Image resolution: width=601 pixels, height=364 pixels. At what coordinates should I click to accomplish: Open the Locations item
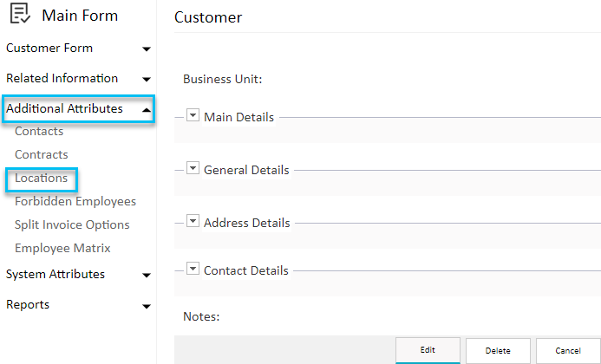tap(41, 179)
